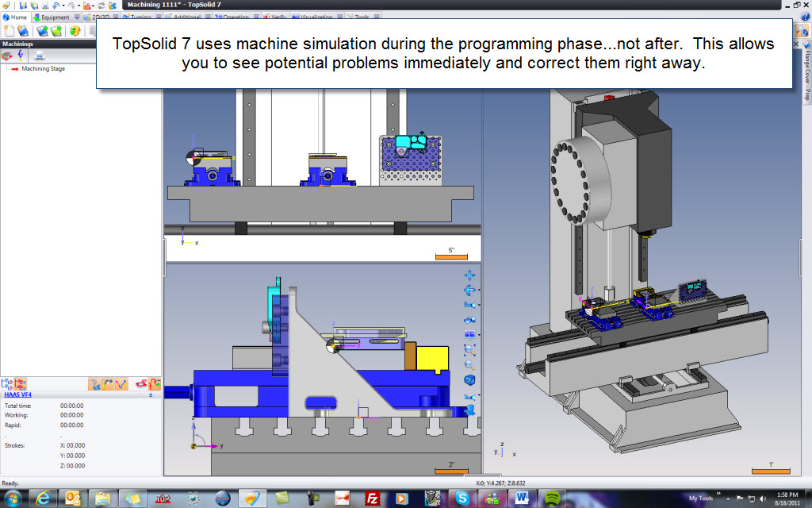Toggle the first operations tree view icon
Screen dimensions: 812x508
[7, 383]
